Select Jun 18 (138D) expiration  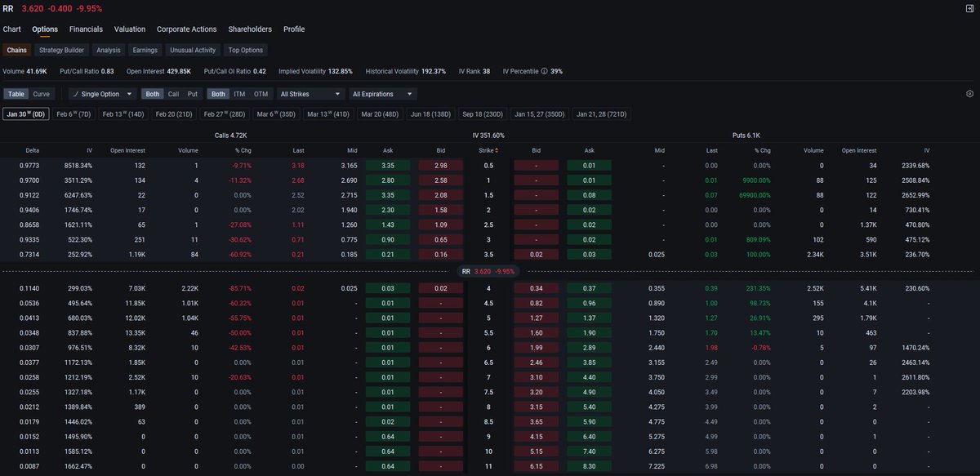pyautogui.click(x=430, y=114)
